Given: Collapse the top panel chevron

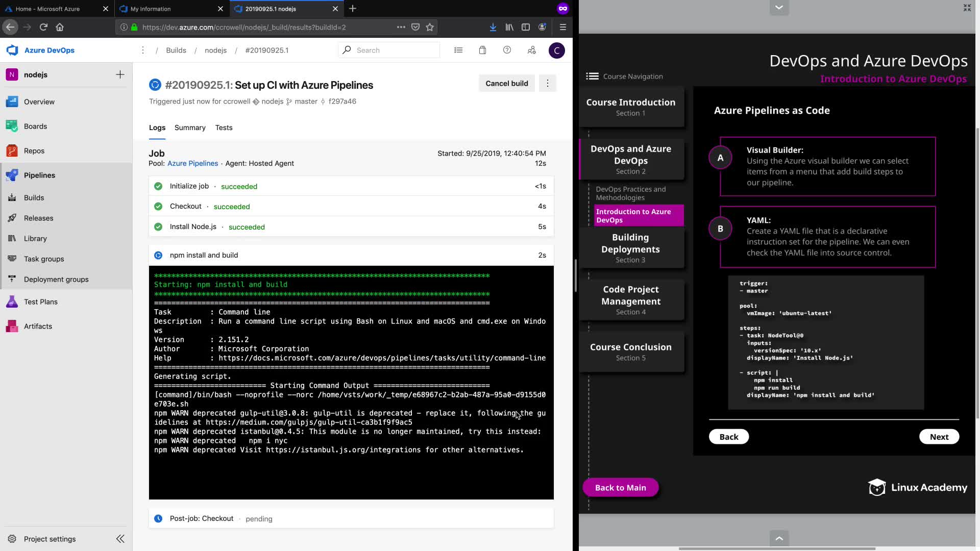Looking at the screenshot, I should click(x=779, y=7).
